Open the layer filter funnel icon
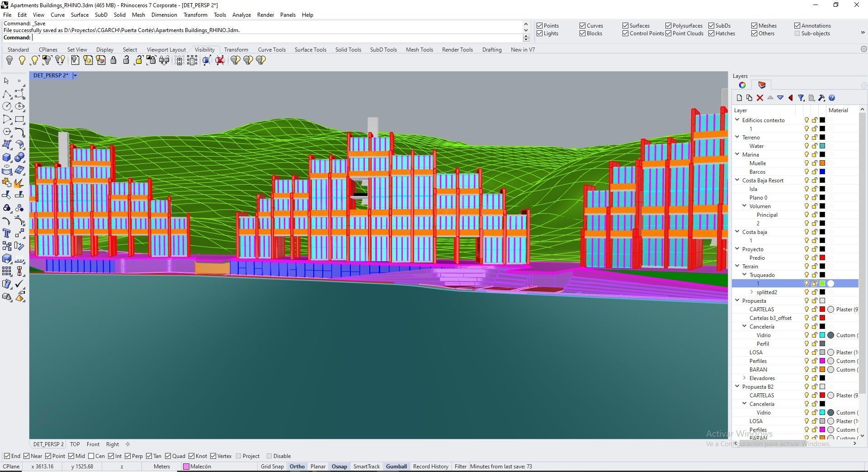This screenshot has height=472, width=868. point(801,98)
